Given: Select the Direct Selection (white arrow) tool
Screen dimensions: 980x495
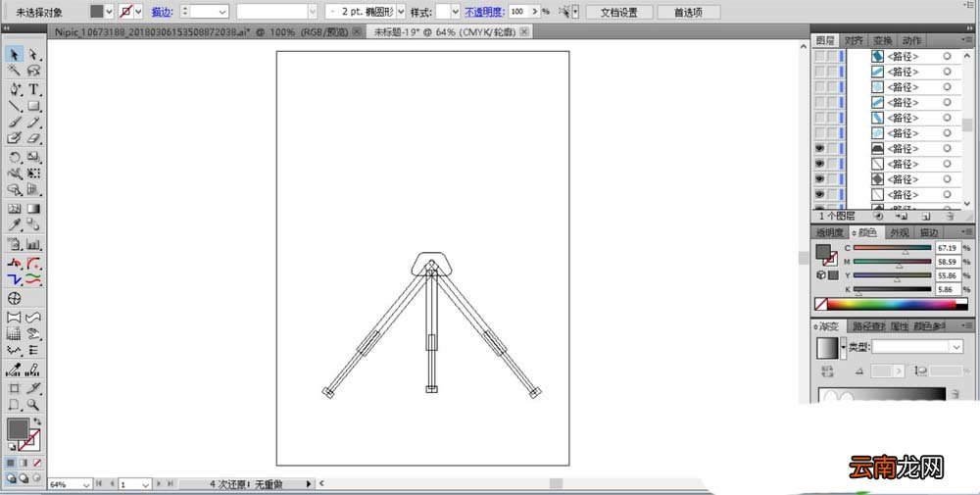Looking at the screenshot, I should (33, 54).
